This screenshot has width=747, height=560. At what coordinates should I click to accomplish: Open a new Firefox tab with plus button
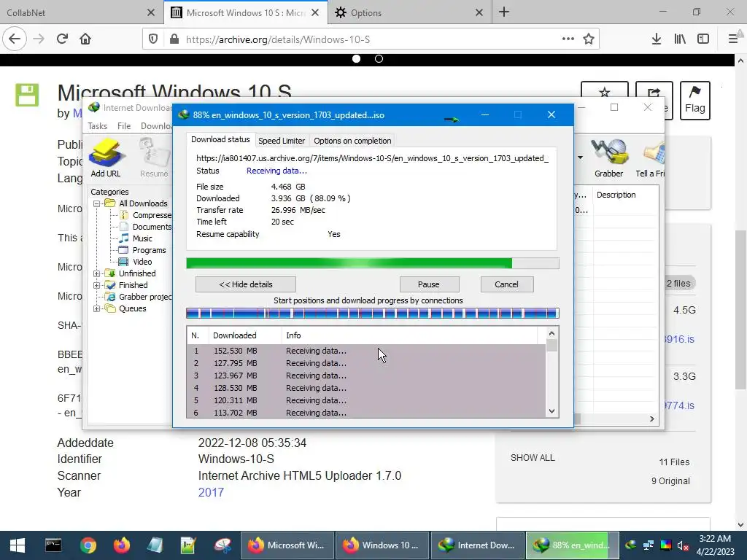coord(504,12)
